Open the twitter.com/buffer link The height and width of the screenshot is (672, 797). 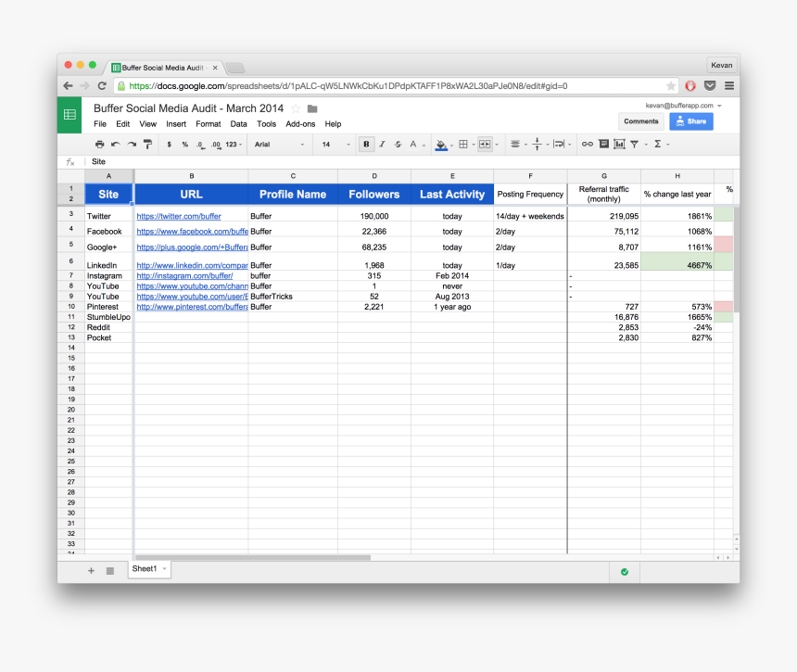pos(179,216)
